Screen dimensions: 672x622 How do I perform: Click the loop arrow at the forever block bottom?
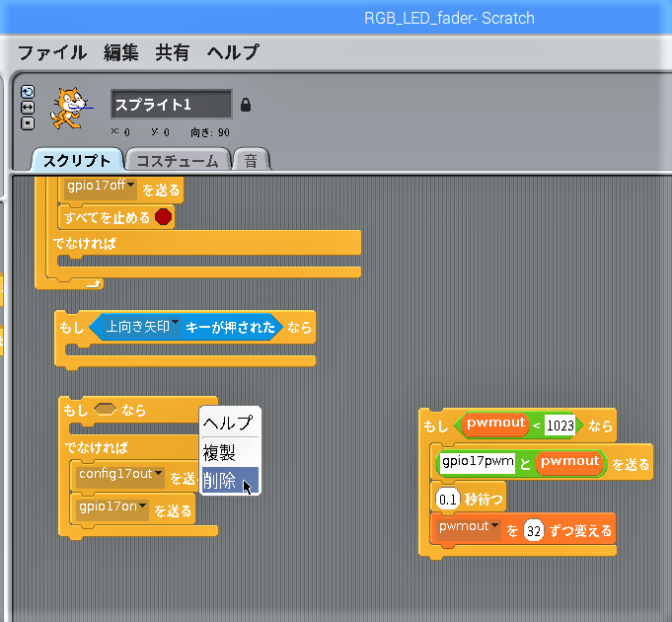(94, 283)
